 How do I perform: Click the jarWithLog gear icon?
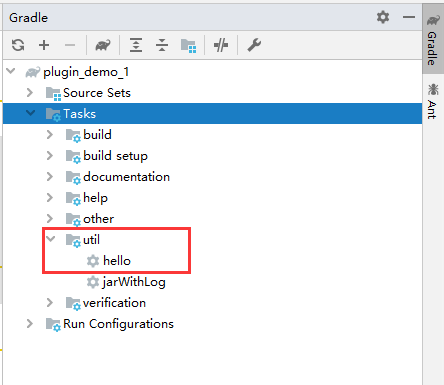click(93, 282)
